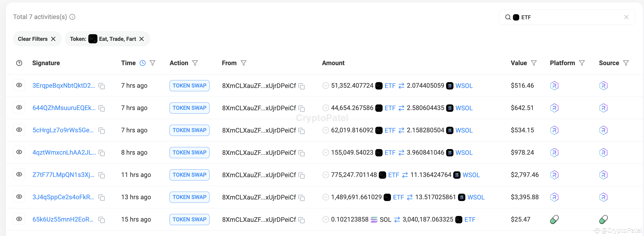Open the Platform column filter
This screenshot has width=644, height=236.
click(x=582, y=63)
